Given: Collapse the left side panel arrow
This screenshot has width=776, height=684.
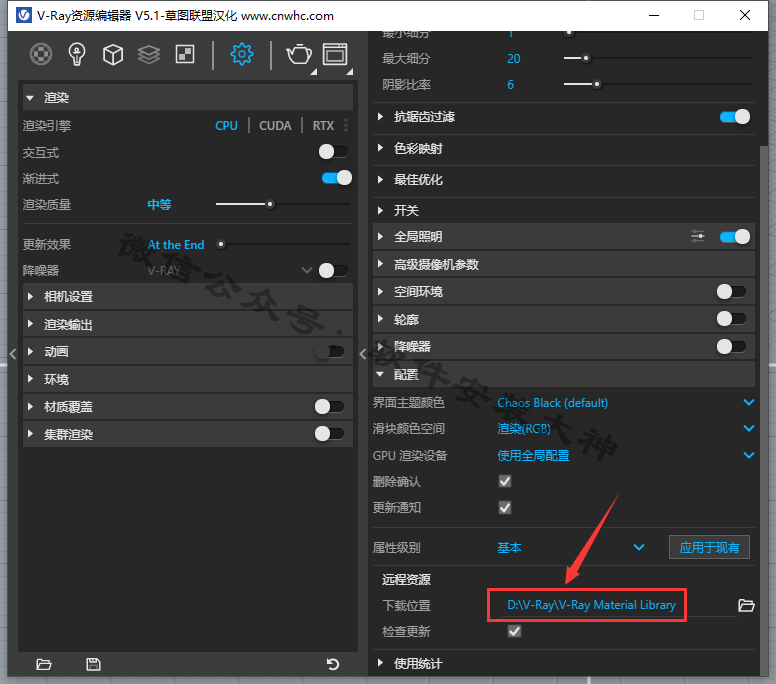Looking at the screenshot, I should coord(13,353).
